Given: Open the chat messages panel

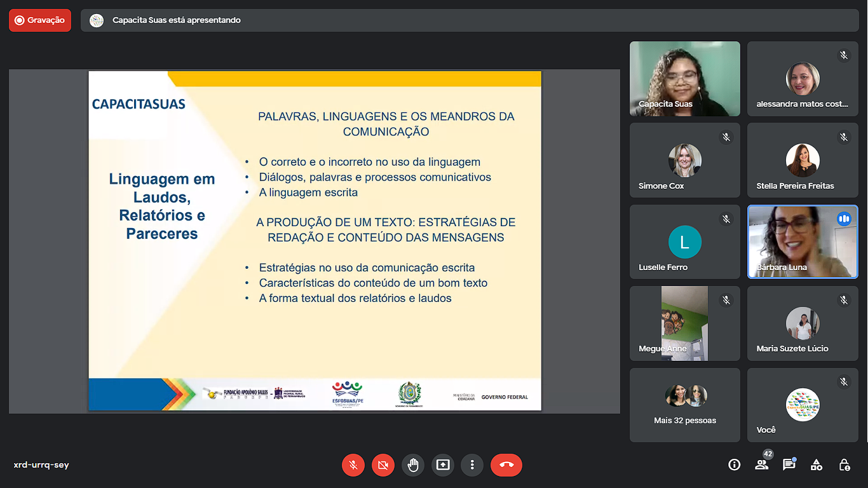Looking at the screenshot, I should point(789,465).
